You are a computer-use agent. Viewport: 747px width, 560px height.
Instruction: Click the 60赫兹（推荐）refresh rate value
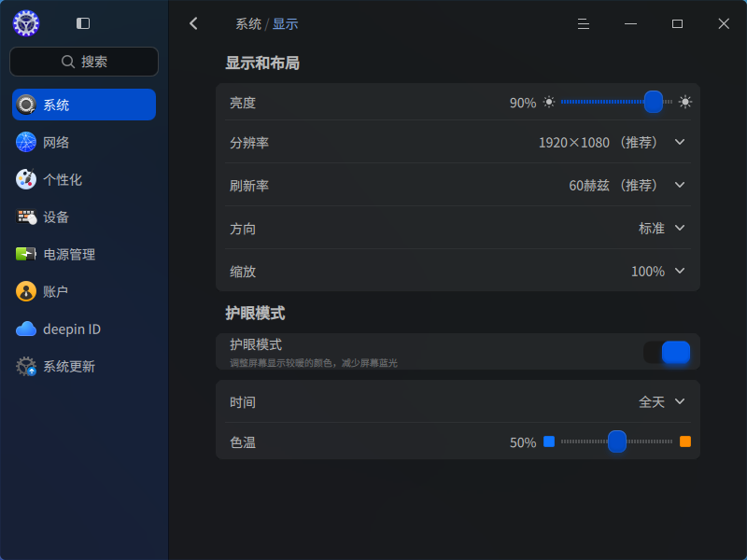point(614,185)
